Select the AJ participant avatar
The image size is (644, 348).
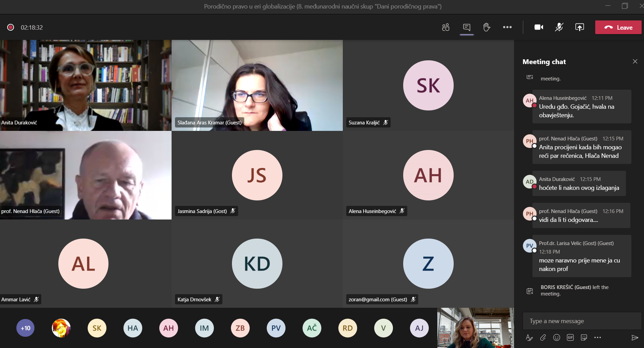click(x=419, y=328)
